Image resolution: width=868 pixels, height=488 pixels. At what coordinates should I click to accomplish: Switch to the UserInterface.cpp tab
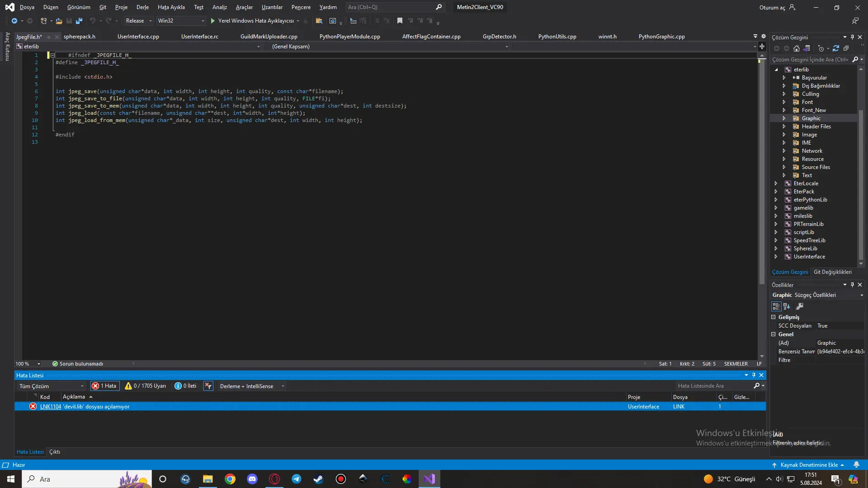(138, 37)
